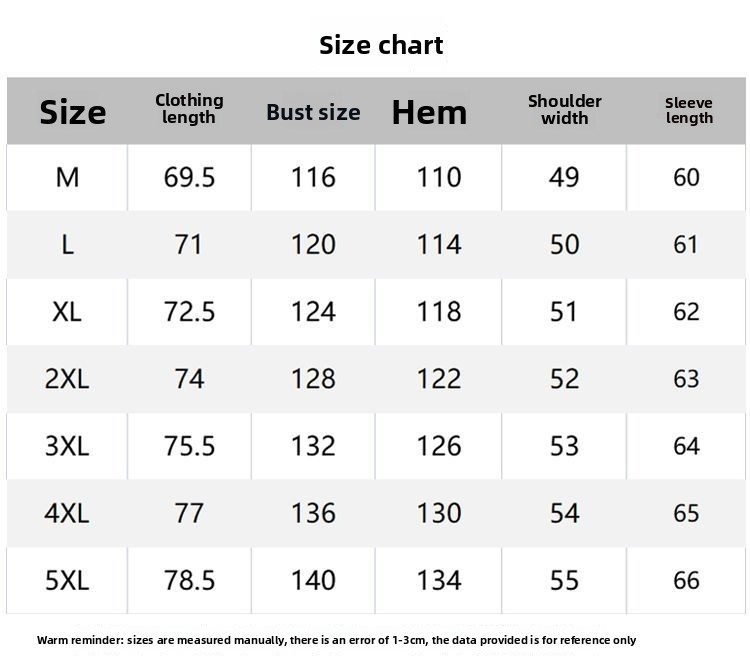Click the Shoulder width column header
Viewport: 750px width, 672px height.
(x=564, y=109)
